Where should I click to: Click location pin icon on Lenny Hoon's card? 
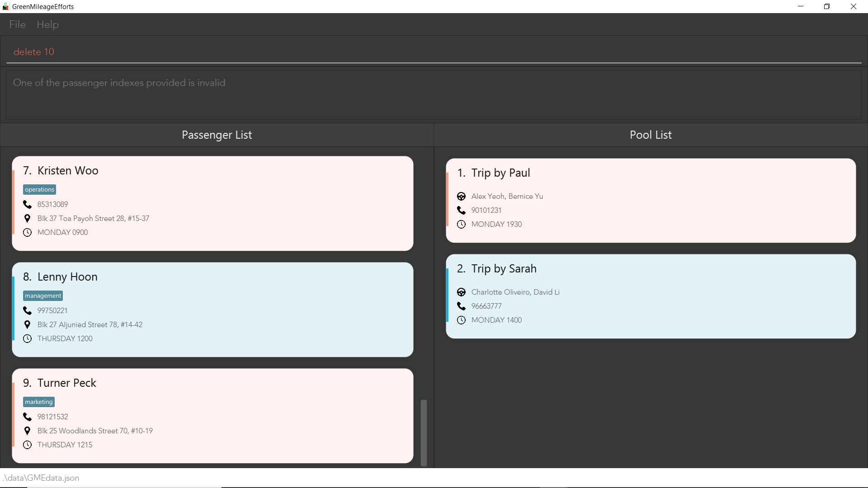coord(27,325)
